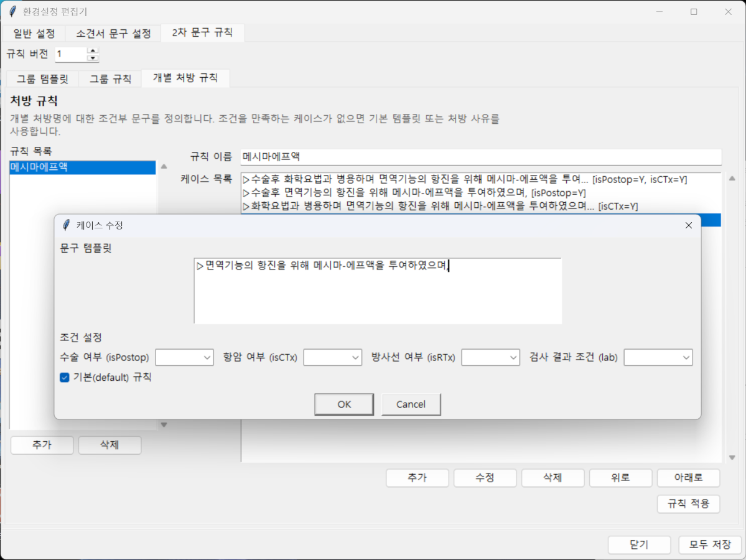Image resolution: width=746 pixels, height=560 pixels.
Task: Decrease the 규칙 버전 spinner value
Action: point(93,58)
